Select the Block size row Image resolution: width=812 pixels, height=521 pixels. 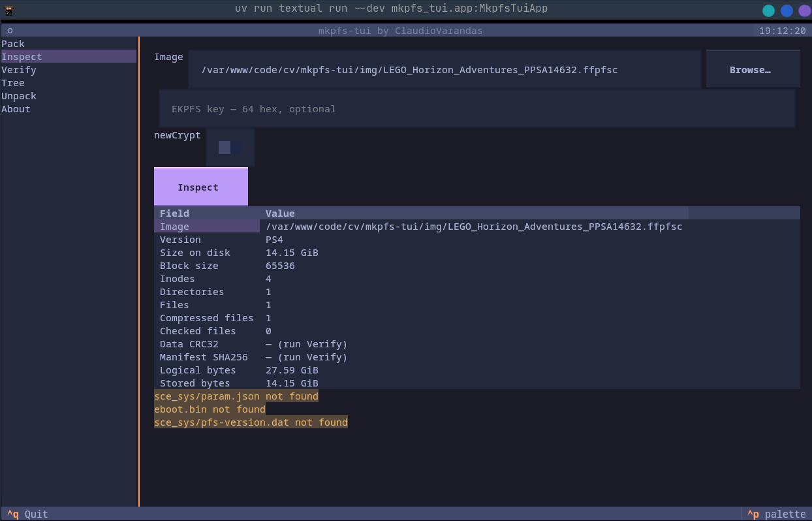click(477, 265)
